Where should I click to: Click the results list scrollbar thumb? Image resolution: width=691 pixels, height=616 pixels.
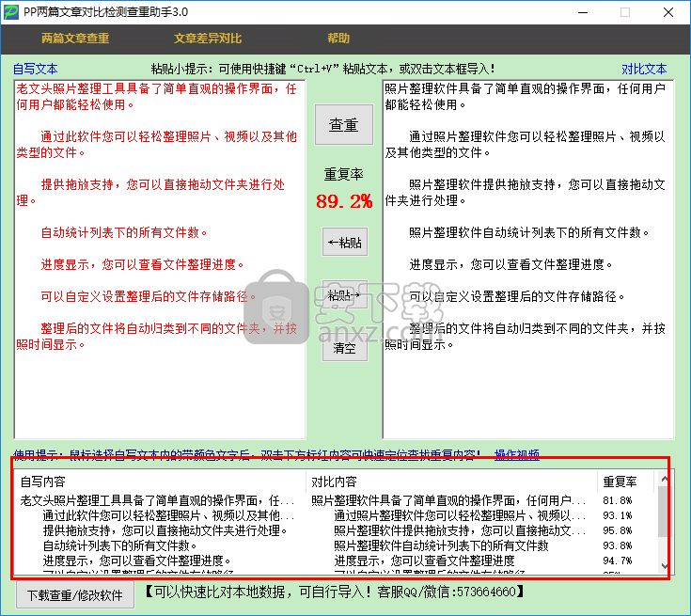click(664, 512)
